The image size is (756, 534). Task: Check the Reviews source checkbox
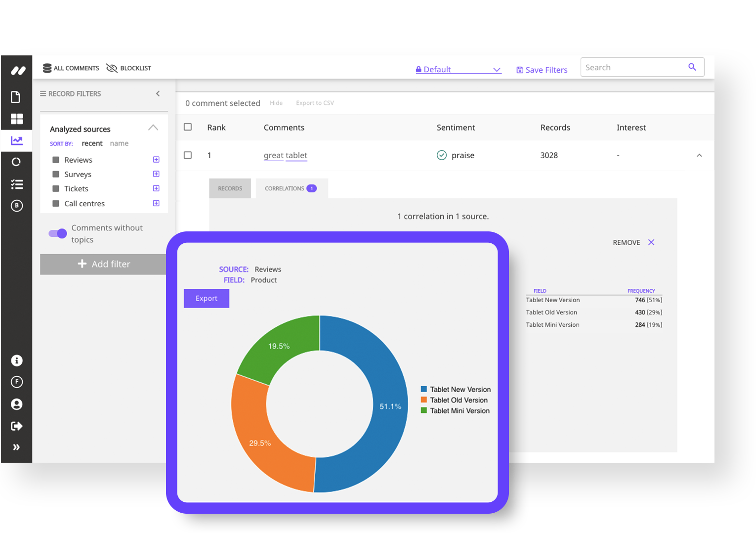click(56, 159)
